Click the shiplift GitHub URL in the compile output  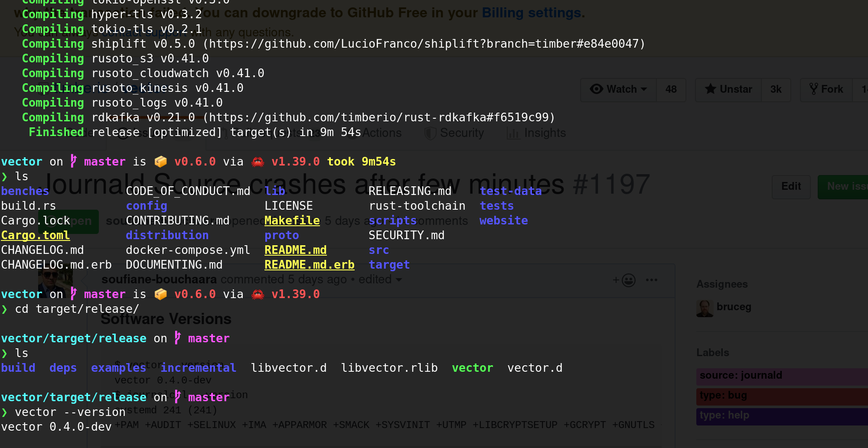point(424,44)
